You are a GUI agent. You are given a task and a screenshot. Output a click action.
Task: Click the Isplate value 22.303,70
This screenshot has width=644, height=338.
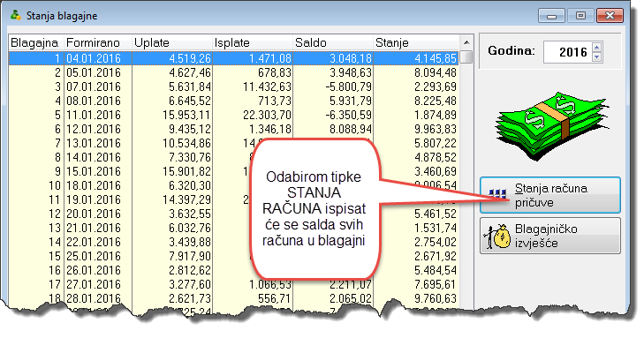(267, 115)
